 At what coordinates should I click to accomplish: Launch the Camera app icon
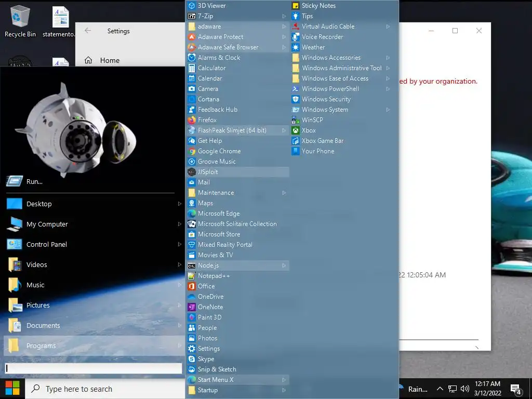coord(192,88)
